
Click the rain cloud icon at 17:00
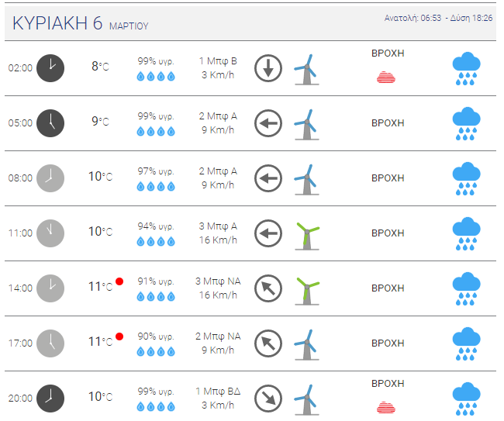(466, 344)
